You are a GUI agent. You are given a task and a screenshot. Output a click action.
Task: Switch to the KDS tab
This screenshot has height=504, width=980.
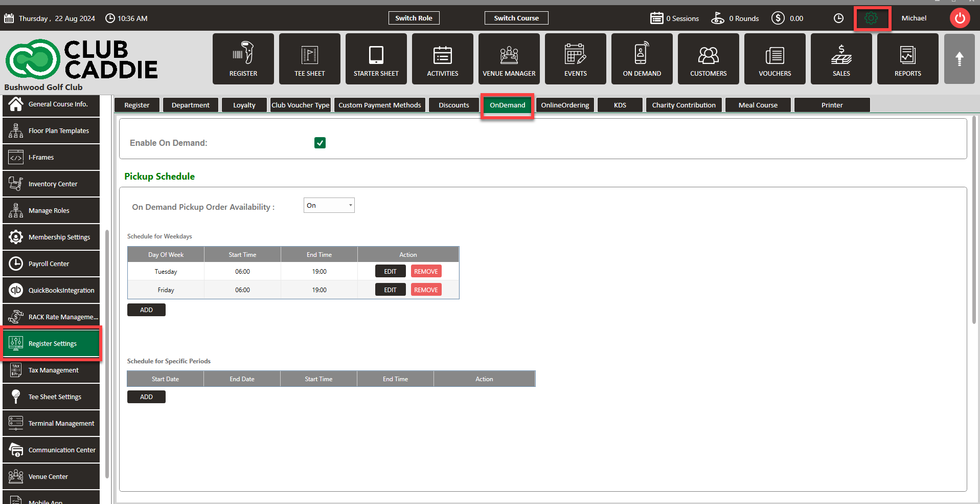click(x=620, y=105)
